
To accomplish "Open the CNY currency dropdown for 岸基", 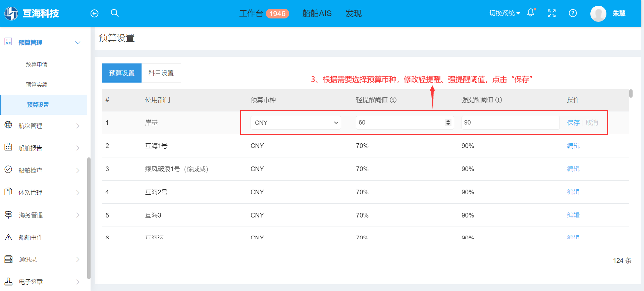I will 296,123.
